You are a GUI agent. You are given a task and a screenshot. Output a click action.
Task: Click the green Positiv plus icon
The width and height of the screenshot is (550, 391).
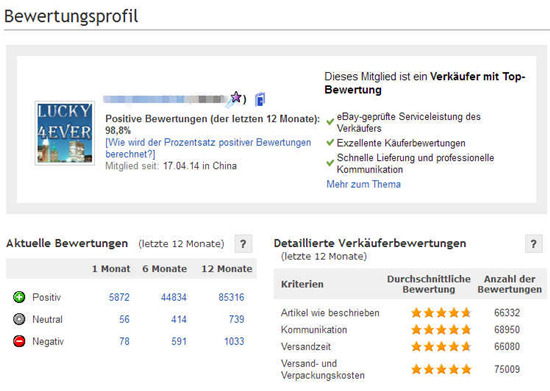click(x=19, y=297)
